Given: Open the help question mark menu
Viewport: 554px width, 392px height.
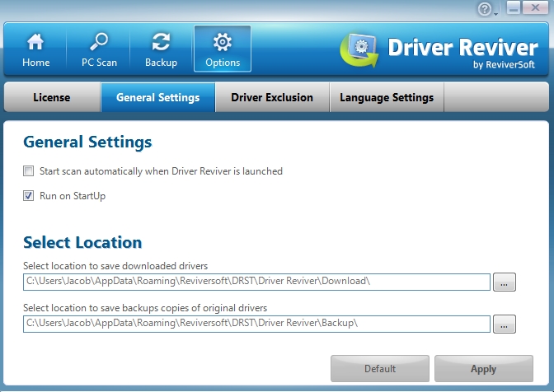Looking at the screenshot, I should click(x=485, y=9).
